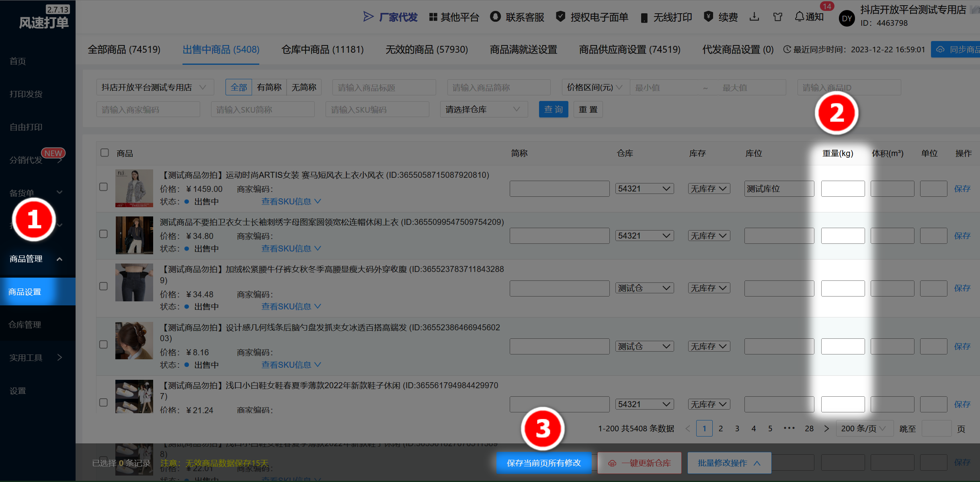980x482 pixels.
Task: Expand the 实用工具 sidebar menu
Action: coord(38,357)
